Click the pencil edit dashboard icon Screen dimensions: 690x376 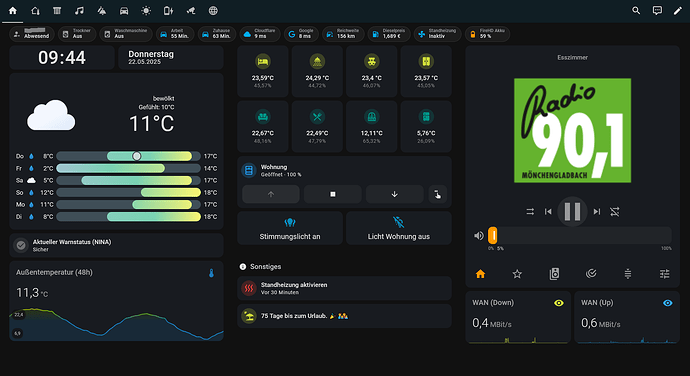678,11
